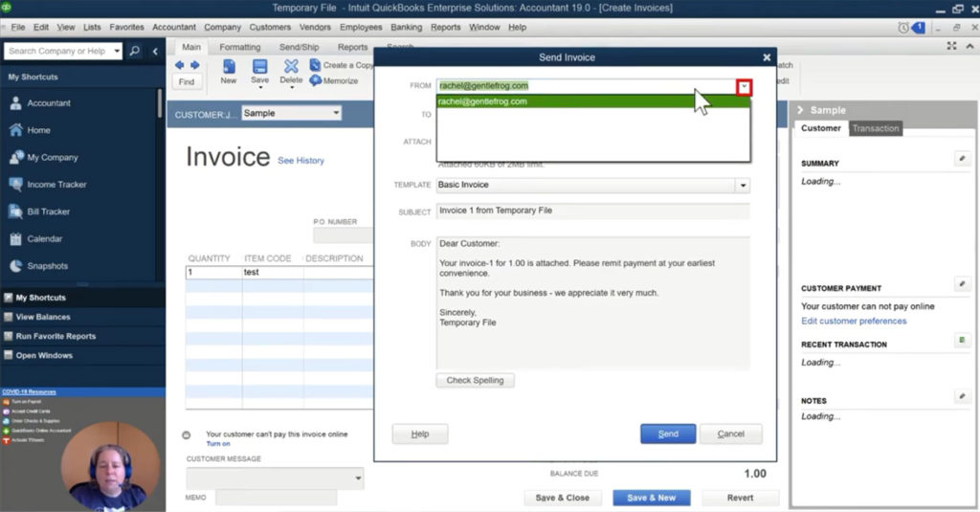This screenshot has width=980, height=512.
Task: Switch to the Formatting tab
Action: pyautogui.click(x=239, y=47)
